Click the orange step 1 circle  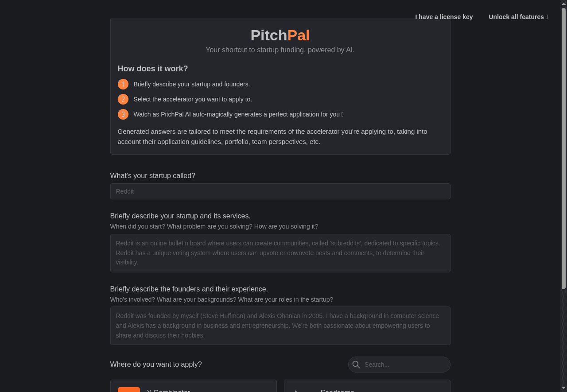123,84
